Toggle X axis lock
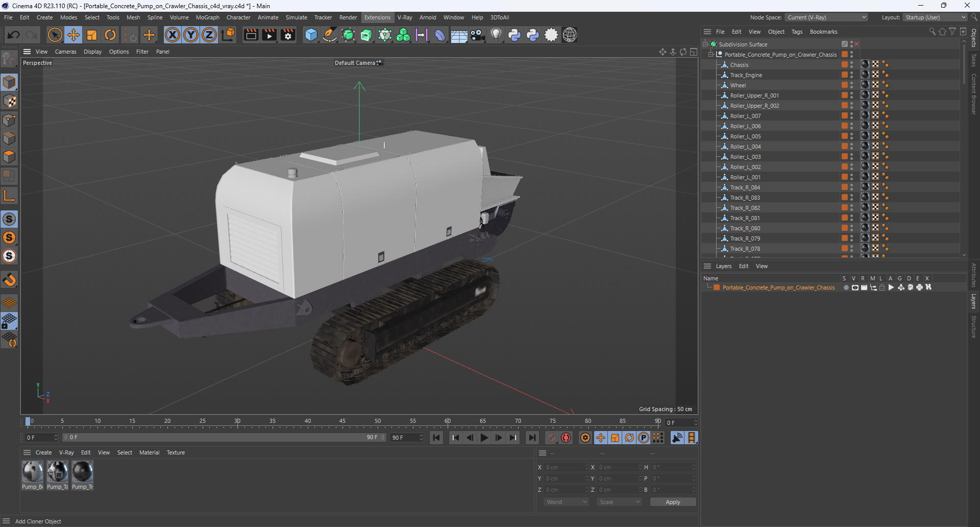The width and height of the screenshot is (980, 527). tap(173, 35)
